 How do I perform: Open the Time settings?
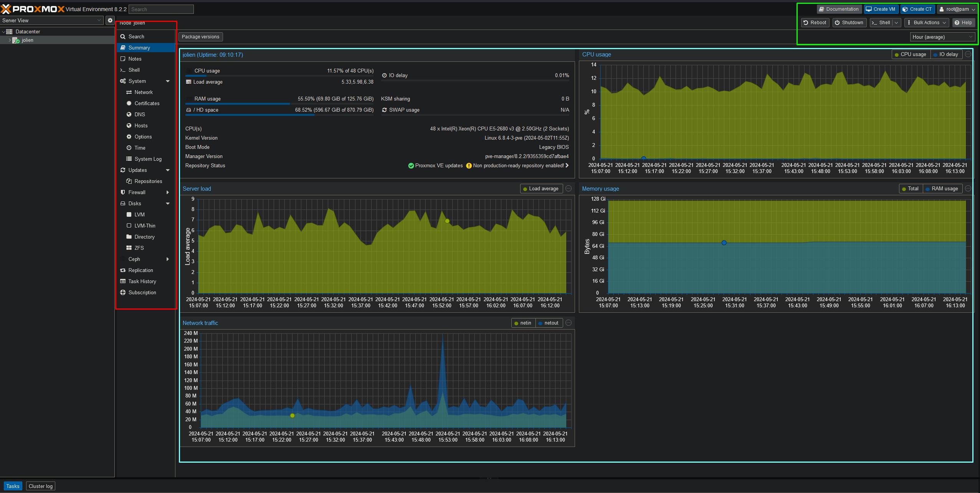pos(146,148)
